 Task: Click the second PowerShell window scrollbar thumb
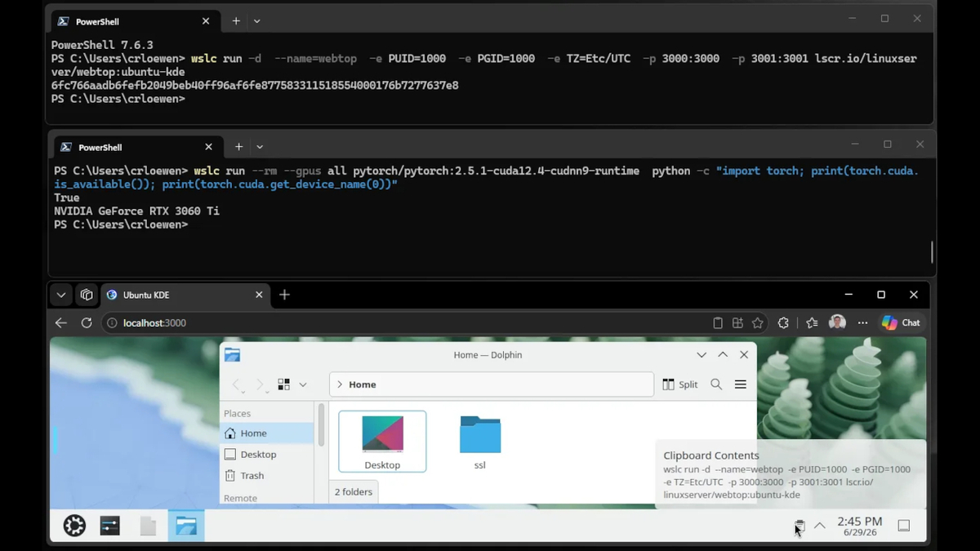(x=932, y=251)
